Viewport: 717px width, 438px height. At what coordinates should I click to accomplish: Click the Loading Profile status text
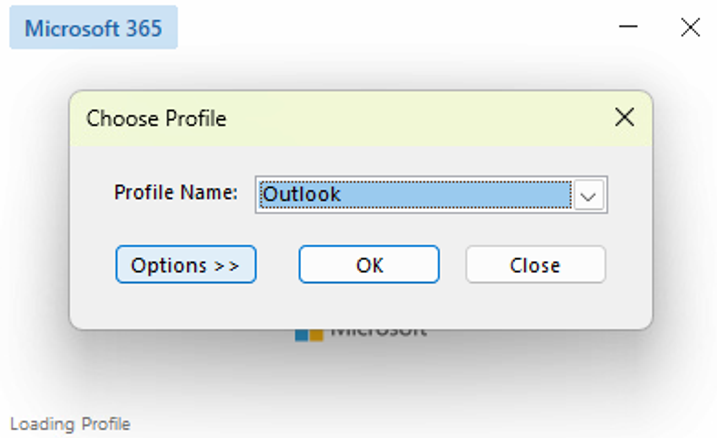coord(70,424)
